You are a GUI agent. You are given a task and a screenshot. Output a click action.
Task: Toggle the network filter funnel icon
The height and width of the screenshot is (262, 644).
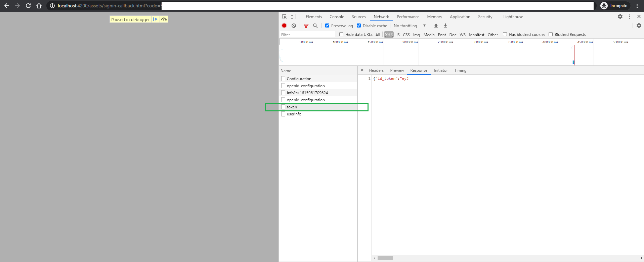coord(306,25)
